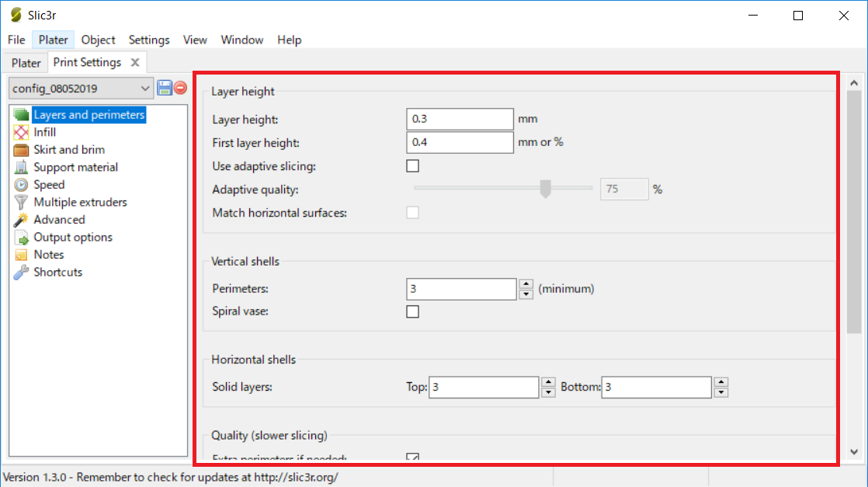Click the First layer height input field
868x487 pixels.
[460, 142]
